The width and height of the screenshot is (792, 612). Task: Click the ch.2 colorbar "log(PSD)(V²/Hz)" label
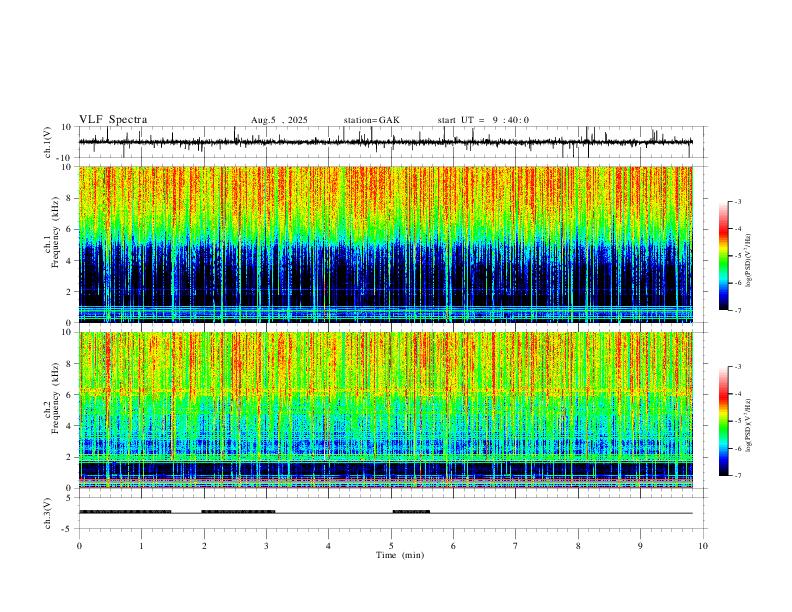[x=749, y=425]
